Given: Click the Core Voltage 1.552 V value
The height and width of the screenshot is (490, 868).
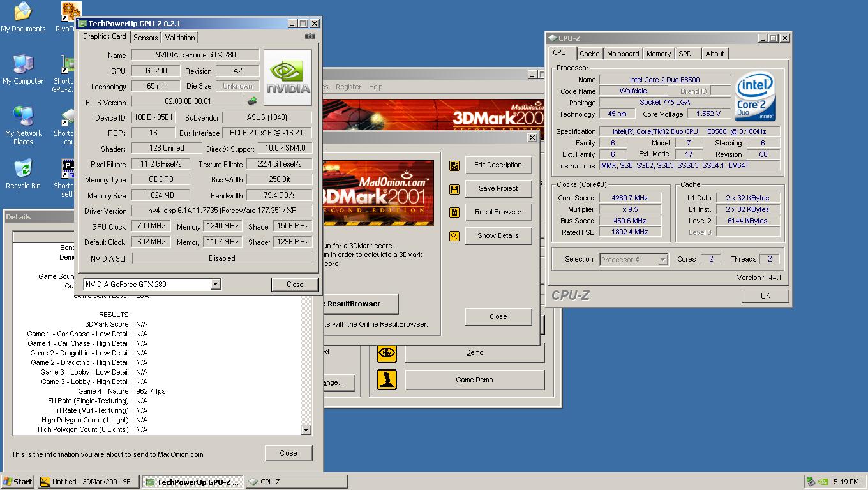Looking at the screenshot, I should [708, 114].
